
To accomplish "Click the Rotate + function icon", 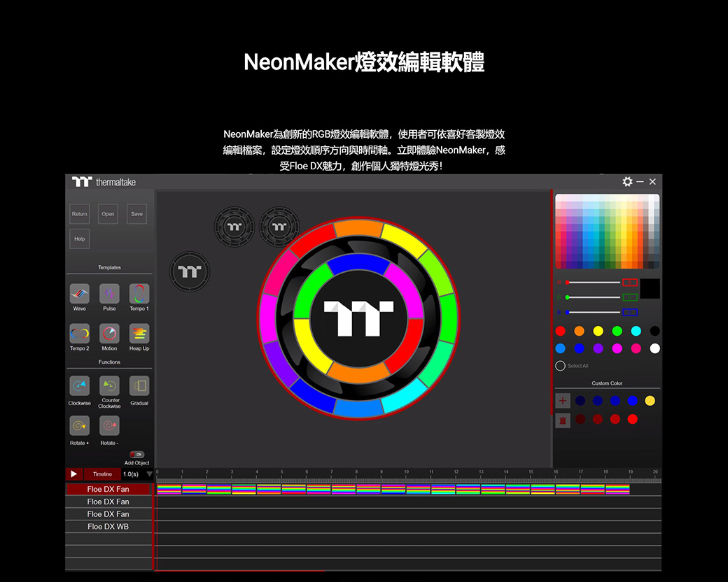I will (x=80, y=426).
